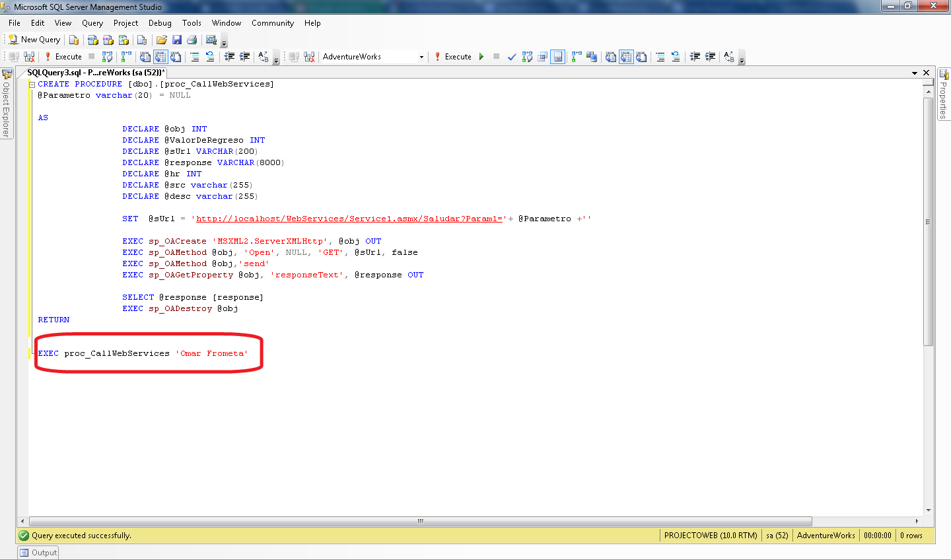This screenshot has width=951, height=560.
Task: Click the Connect icon at the start of the editor toolbar
Action: click(x=14, y=57)
